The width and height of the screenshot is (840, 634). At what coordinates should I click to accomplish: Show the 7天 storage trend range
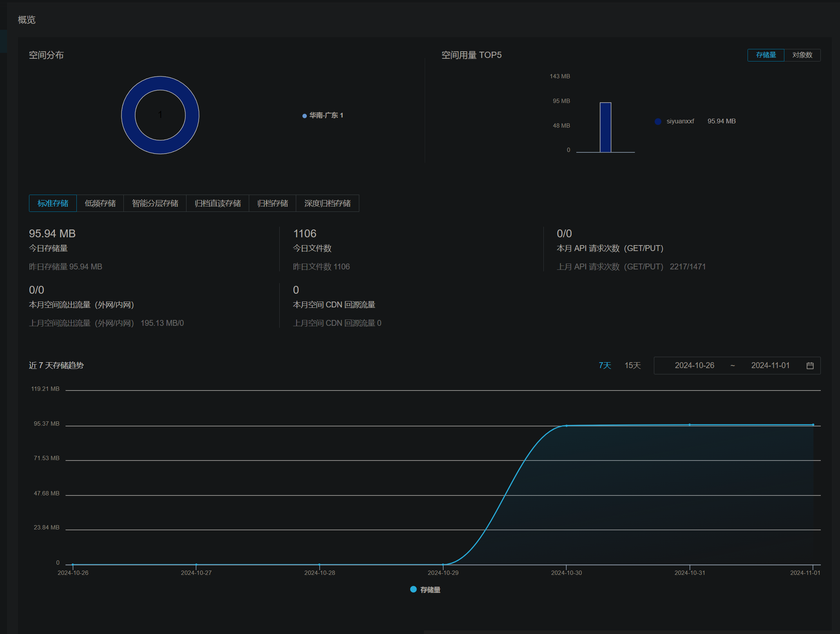(x=605, y=365)
